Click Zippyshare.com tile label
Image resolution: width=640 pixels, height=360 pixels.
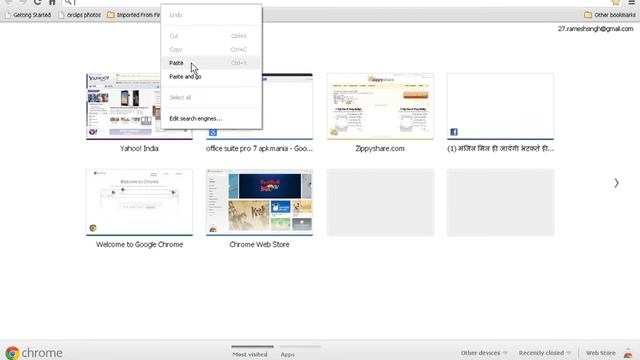tap(380, 149)
